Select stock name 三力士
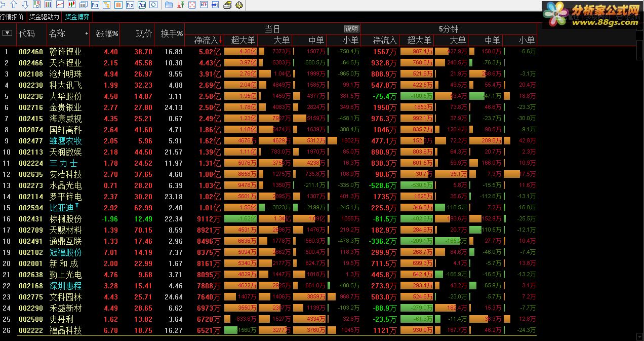This screenshot has height=341, width=644. coord(63,163)
